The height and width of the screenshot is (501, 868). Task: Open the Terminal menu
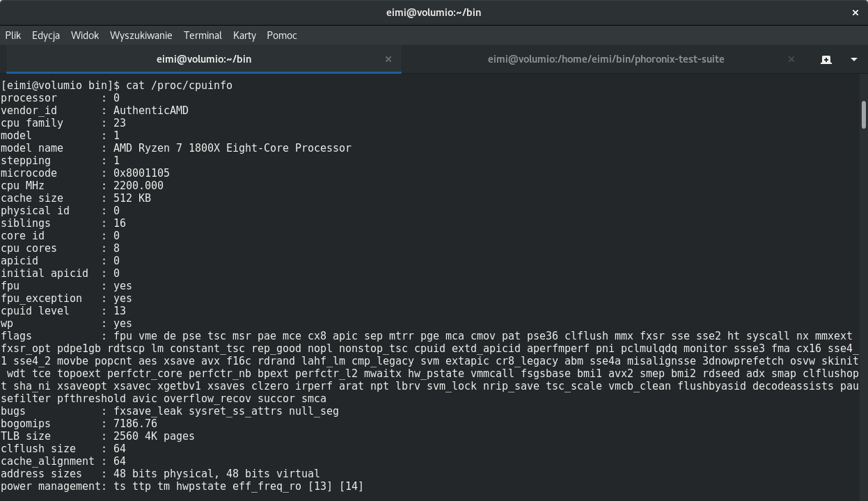(203, 35)
